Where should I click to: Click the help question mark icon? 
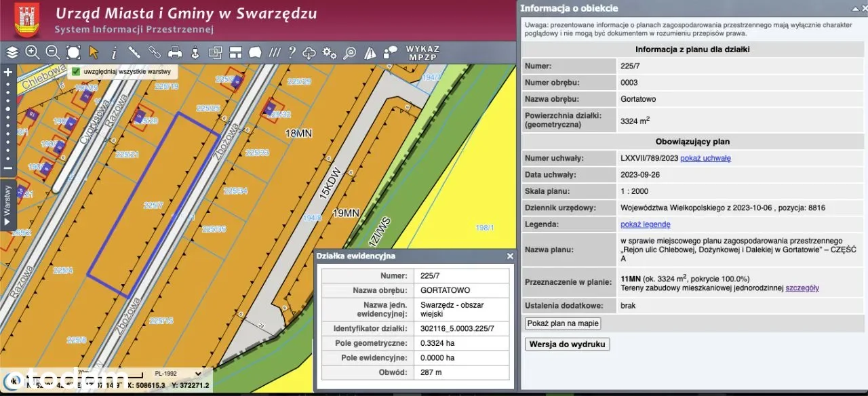click(x=292, y=52)
